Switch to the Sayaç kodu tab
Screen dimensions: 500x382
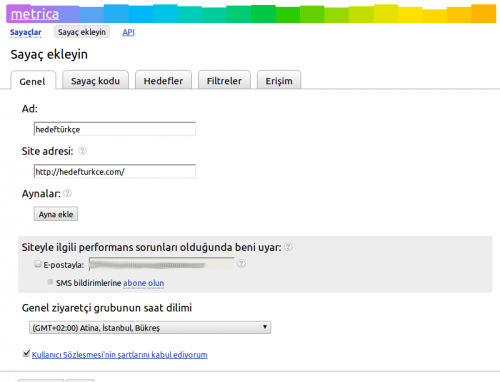tap(95, 80)
